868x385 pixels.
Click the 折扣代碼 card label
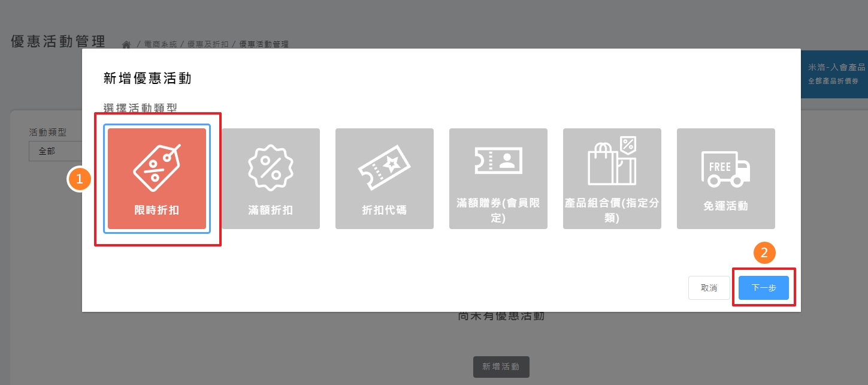coord(384,210)
